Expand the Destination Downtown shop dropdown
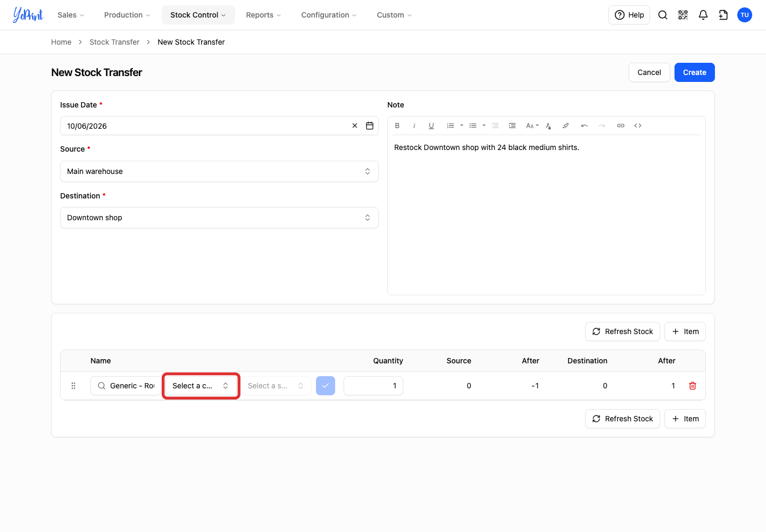Screen dimensions: 766x532 click(x=219, y=218)
